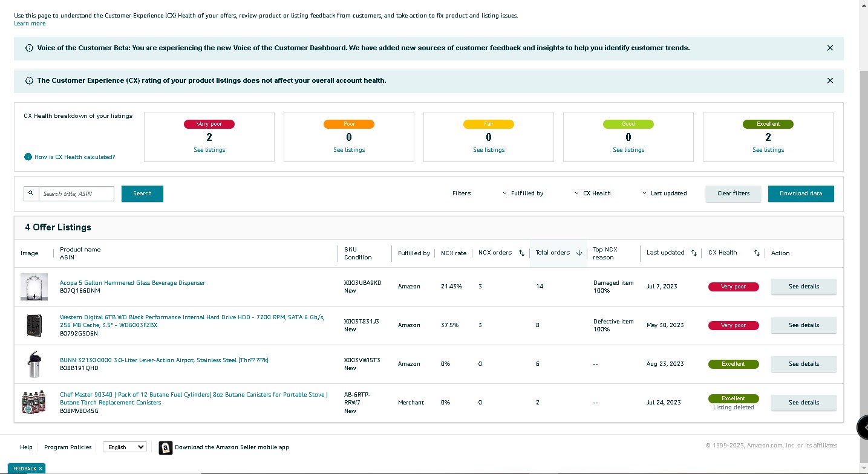
Task: Sort CX Health column using arrows icon
Action: [x=757, y=253]
